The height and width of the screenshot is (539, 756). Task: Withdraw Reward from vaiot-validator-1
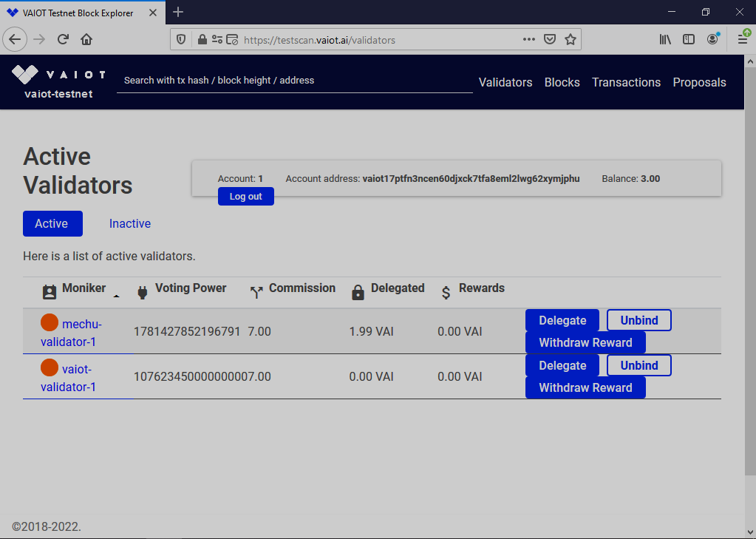click(585, 387)
